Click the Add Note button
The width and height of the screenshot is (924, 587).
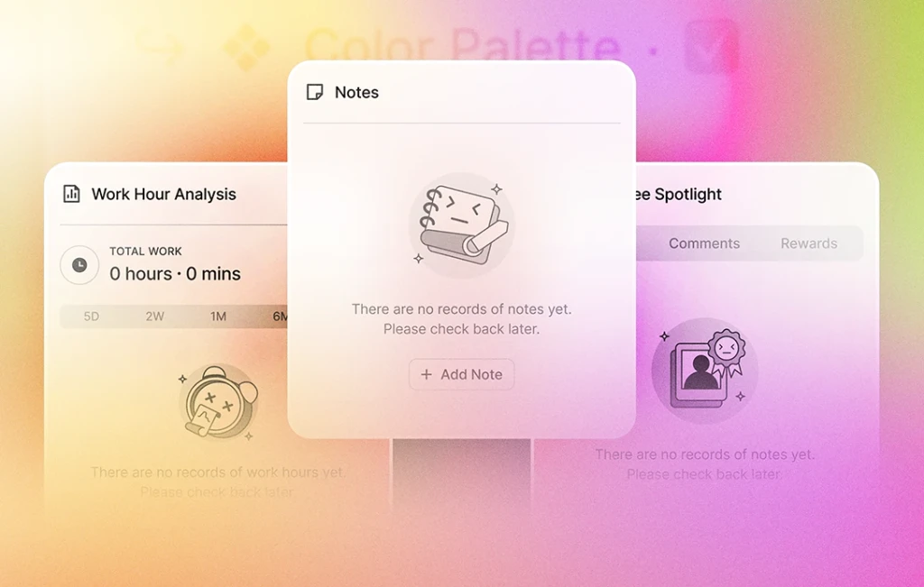(461, 374)
